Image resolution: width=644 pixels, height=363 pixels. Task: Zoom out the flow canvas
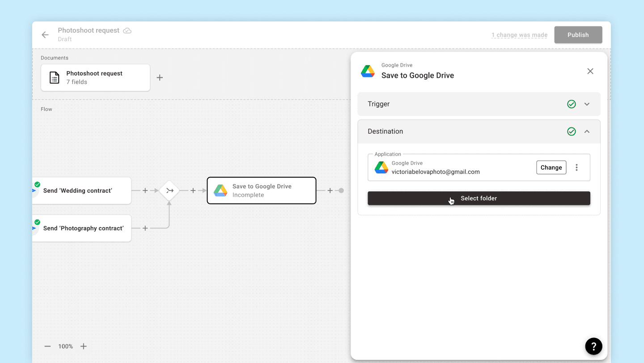pyautogui.click(x=48, y=346)
